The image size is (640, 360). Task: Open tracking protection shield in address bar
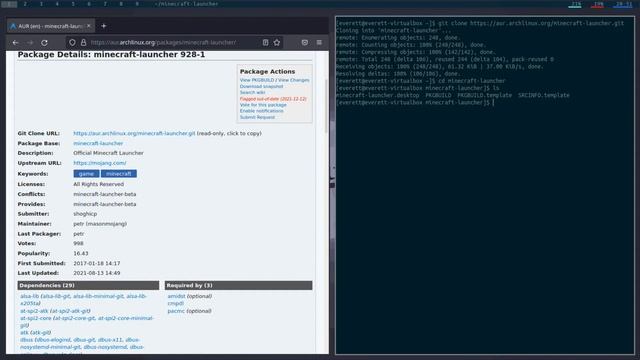pyautogui.click(x=72, y=42)
